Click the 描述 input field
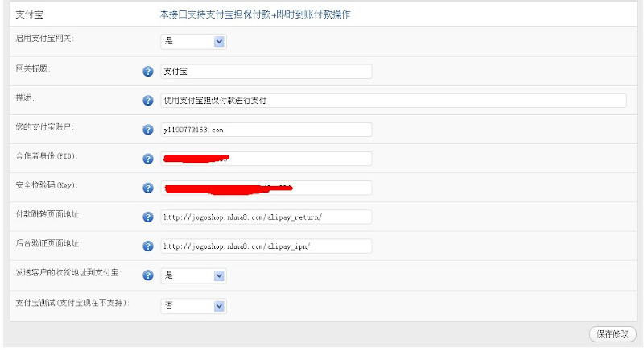Screen dimensions: 644x352 [x=394, y=101]
